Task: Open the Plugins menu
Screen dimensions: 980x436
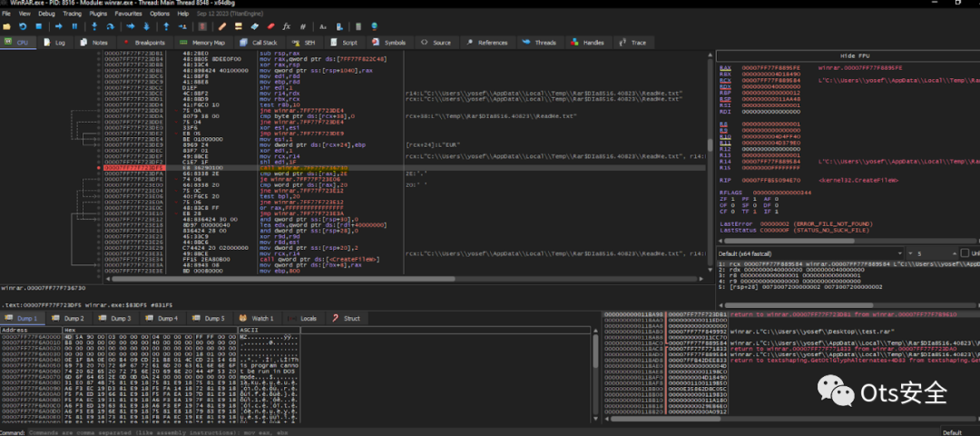Action: coord(98,14)
